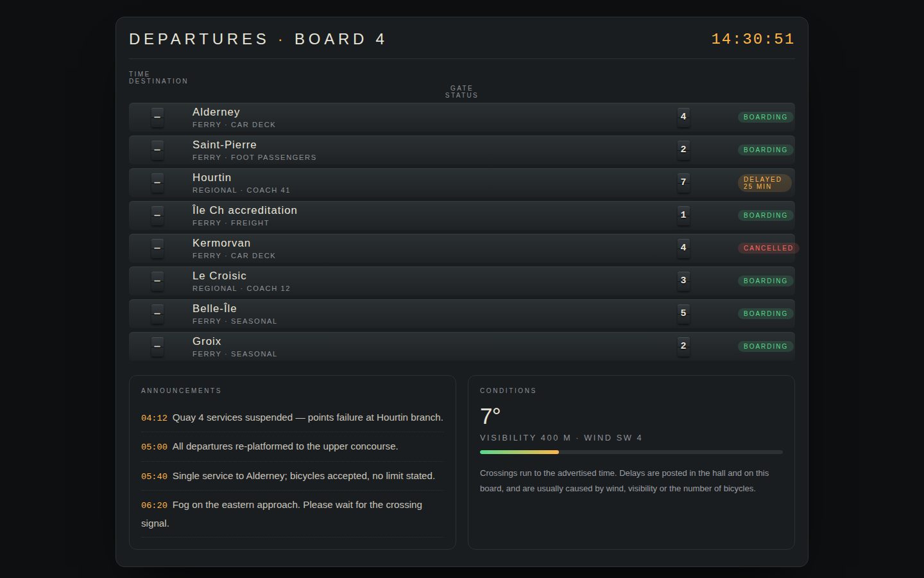
Task: Click FERRY · FREIGHT under Île Ch accreditation
Action: (x=231, y=223)
